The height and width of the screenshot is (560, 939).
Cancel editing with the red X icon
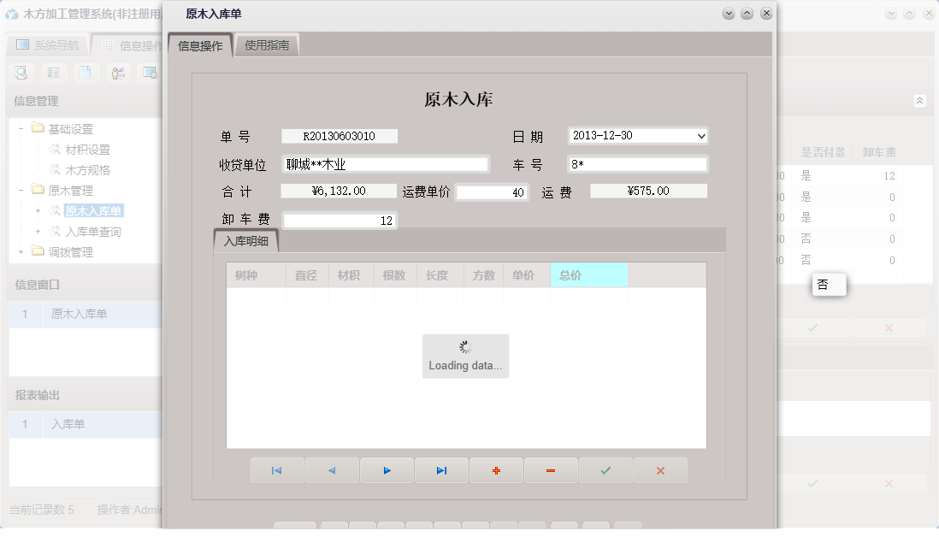pos(660,469)
